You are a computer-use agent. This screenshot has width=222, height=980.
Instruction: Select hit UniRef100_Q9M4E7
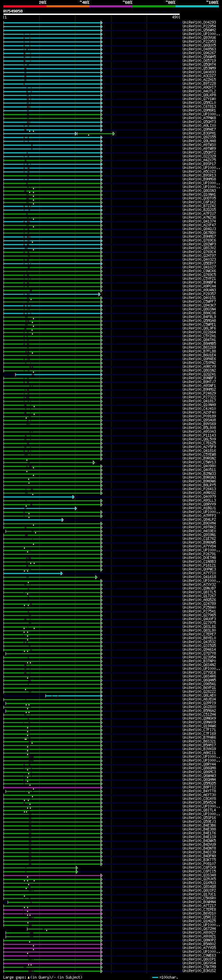pyautogui.click(x=199, y=129)
